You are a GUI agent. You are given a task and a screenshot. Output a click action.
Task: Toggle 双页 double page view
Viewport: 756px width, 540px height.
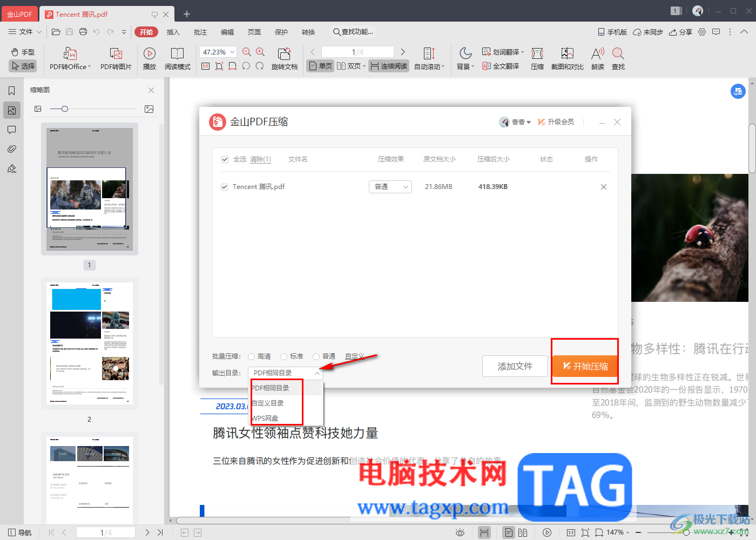click(x=351, y=66)
